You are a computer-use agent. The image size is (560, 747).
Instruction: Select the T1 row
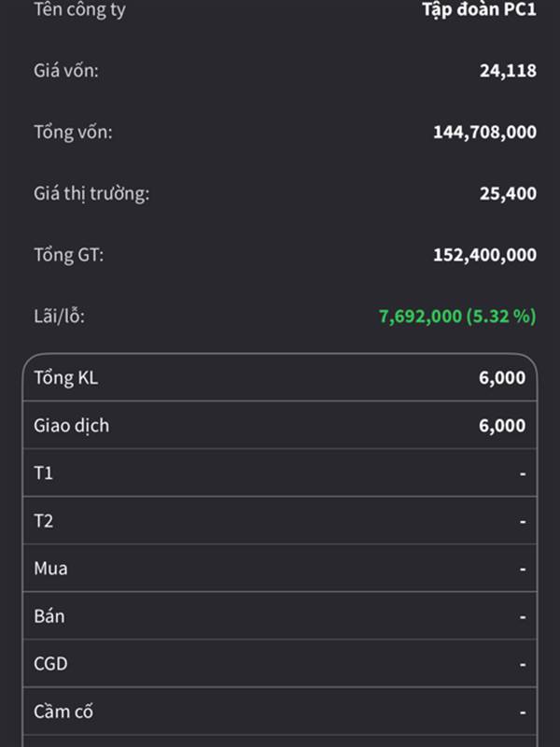280,473
